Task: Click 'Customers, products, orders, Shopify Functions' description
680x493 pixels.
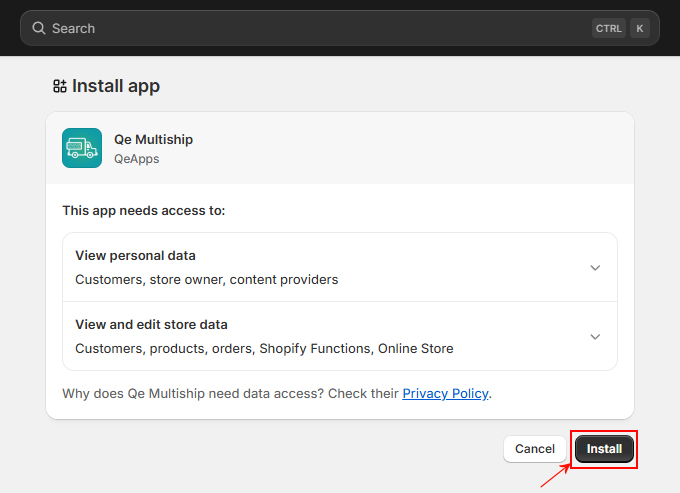Action: tap(264, 349)
